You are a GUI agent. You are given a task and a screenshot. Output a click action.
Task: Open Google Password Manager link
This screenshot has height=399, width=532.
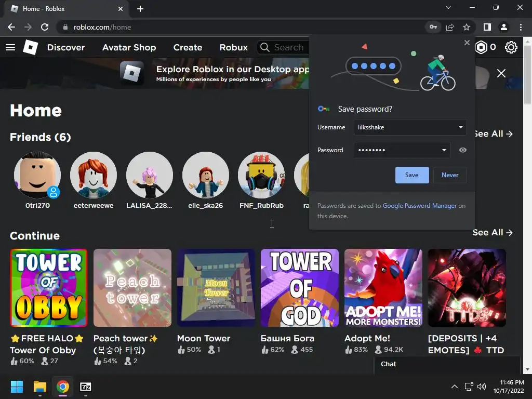pyautogui.click(x=420, y=206)
